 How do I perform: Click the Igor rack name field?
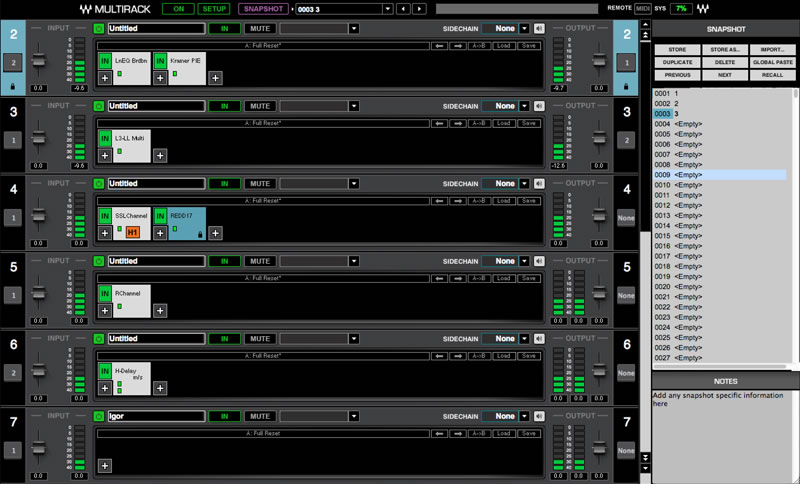(155, 415)
